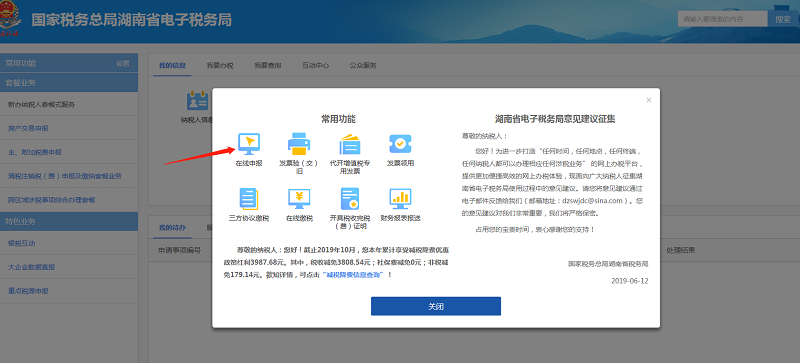This screenshot has width=800, height=363.
Task: Click the 搜索 search button
Action: [783, 19]
